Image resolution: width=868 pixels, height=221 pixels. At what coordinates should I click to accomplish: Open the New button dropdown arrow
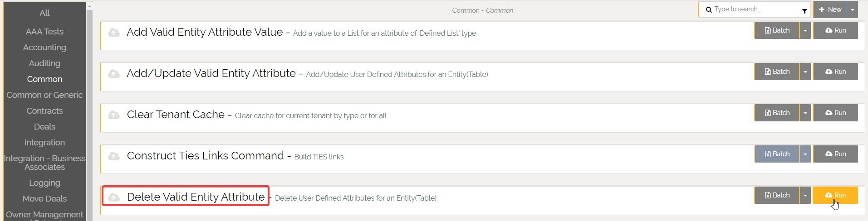point(853,10)
